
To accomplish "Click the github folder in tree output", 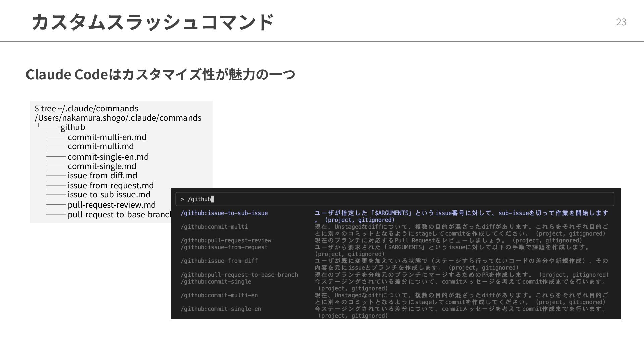I will (x=73, y=127).
